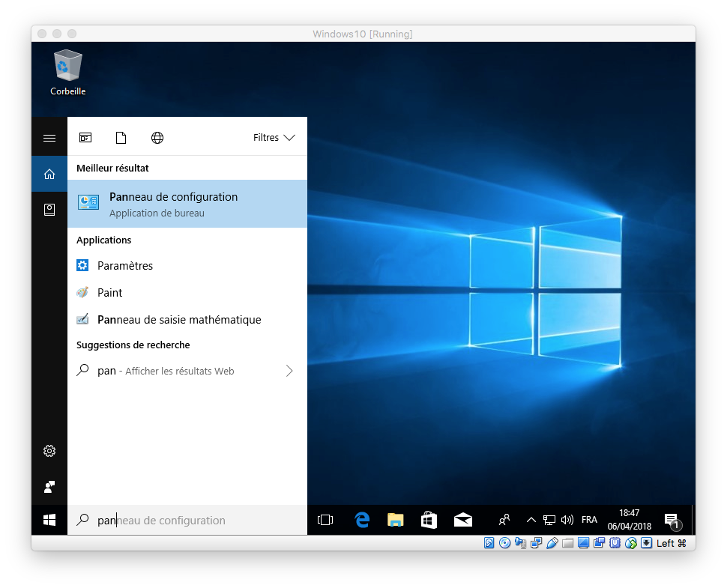
Task: Open the volume speaker icon
Action: point(567,520)
